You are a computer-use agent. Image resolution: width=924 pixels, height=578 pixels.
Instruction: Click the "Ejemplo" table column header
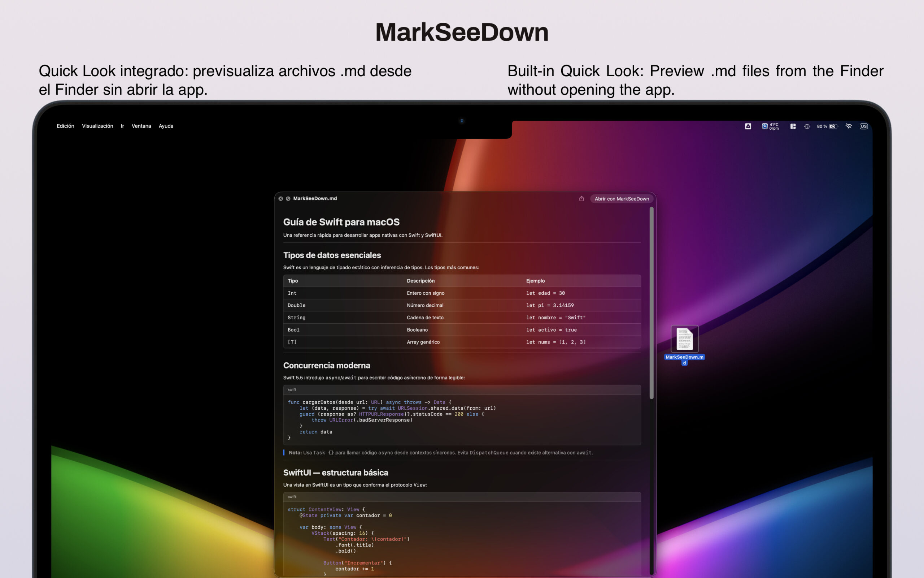535,281
